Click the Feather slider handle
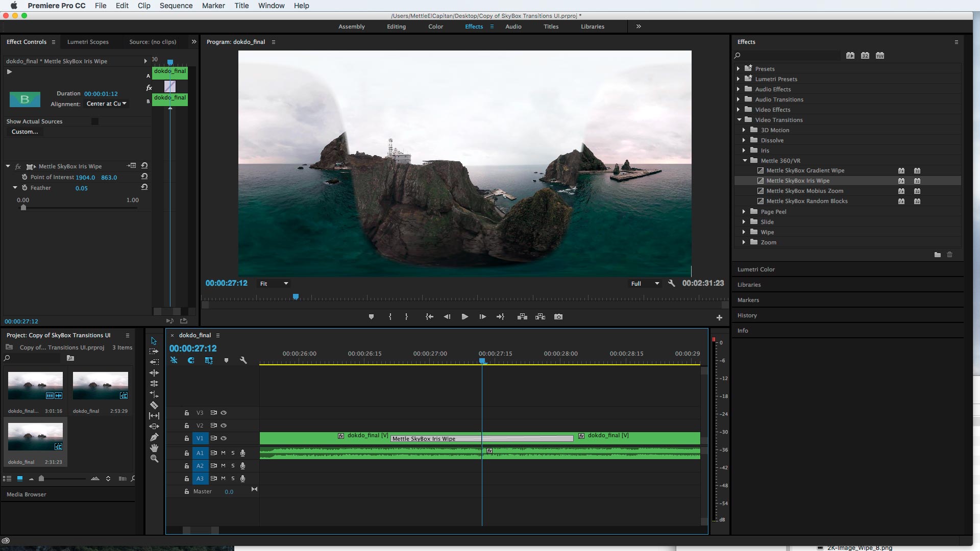Viewport: 980px width, 551px height. pos(23,207)
